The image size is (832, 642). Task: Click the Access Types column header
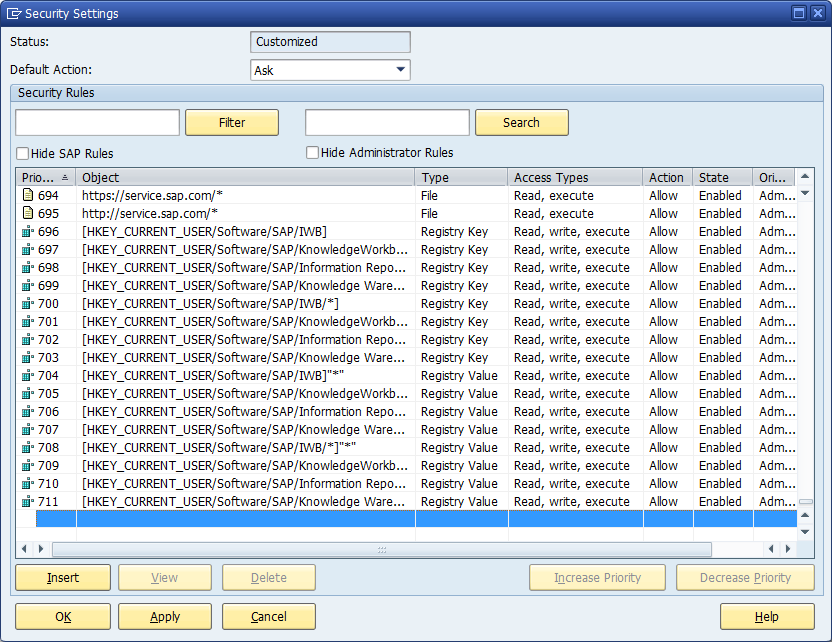click(x=574, y=178)
